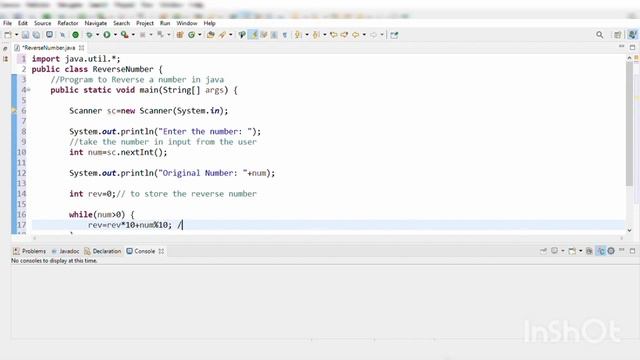This screenshot has height=360, width=640.
Task: Click 'while(num>0) {' on line 16
Action: (102, 214)
